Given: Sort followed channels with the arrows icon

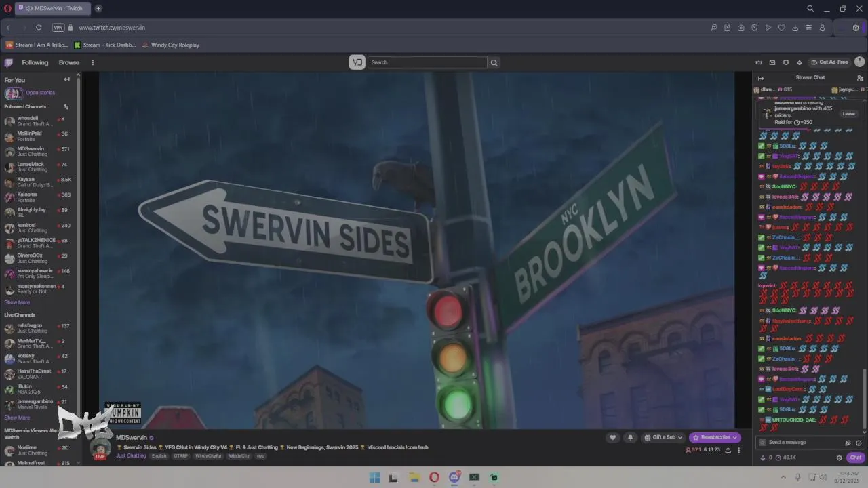Looking at the screenshot, I should (66, 106).
